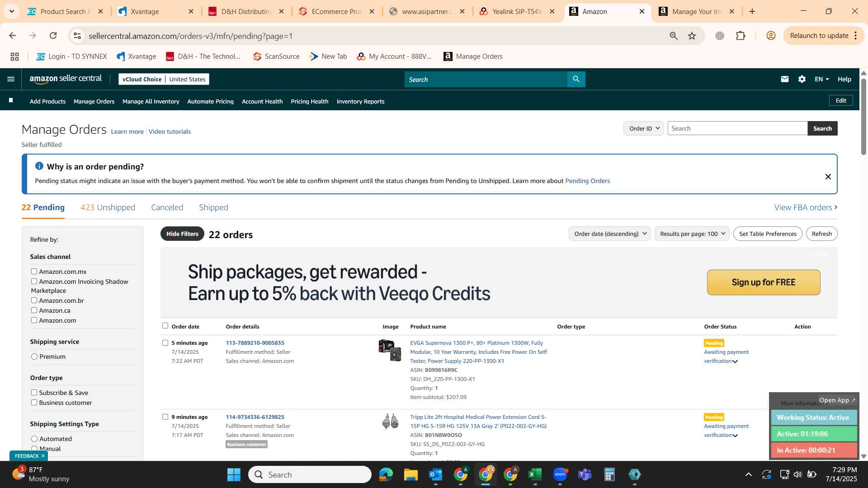This screenshot has width=868, height=488.
Task: Open Manage All Inventory menu
Action: point(151,101)
